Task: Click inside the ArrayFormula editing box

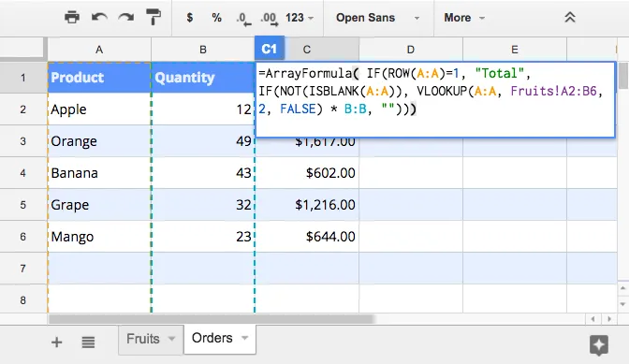Action: click(435, 99)
